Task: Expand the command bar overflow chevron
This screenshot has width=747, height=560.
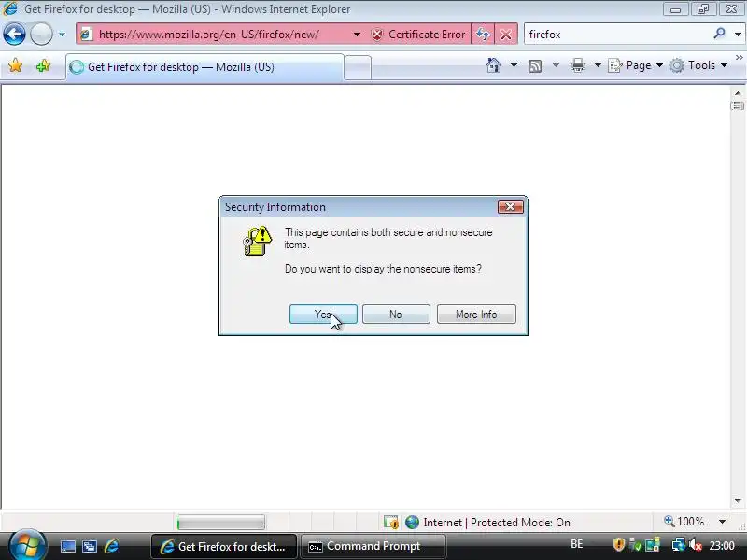Action: [x=740, y=58]
